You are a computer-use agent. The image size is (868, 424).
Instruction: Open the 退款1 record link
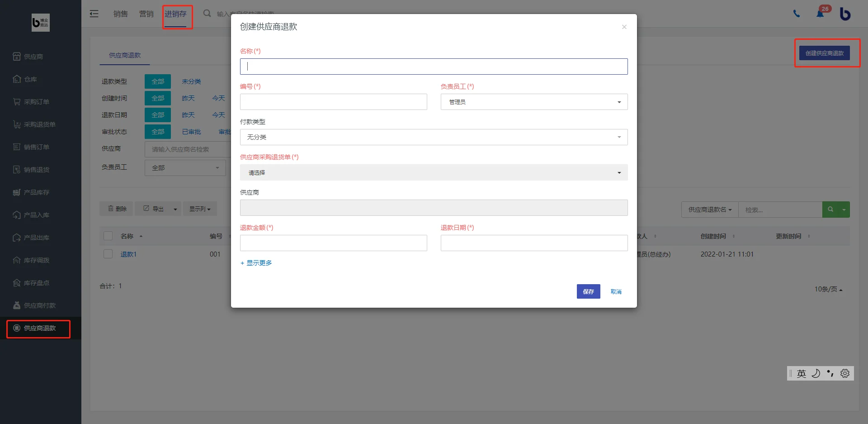click(x=128, y=254)
